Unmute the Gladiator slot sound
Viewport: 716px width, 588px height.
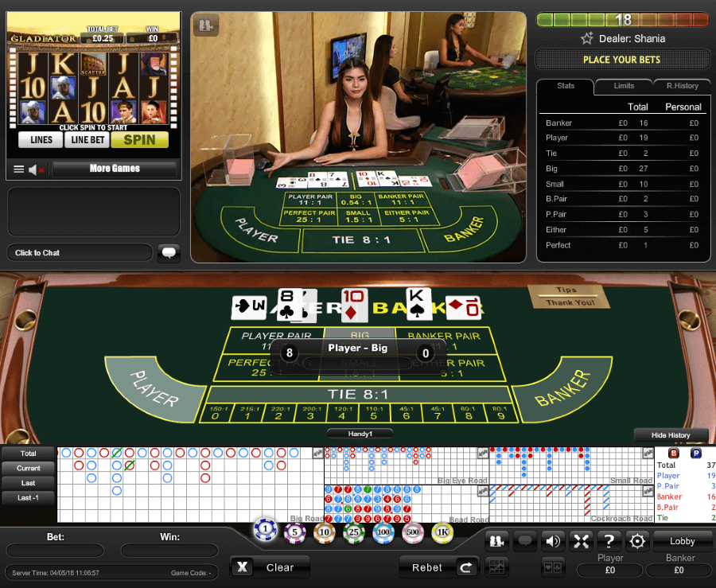pos(36,169)
